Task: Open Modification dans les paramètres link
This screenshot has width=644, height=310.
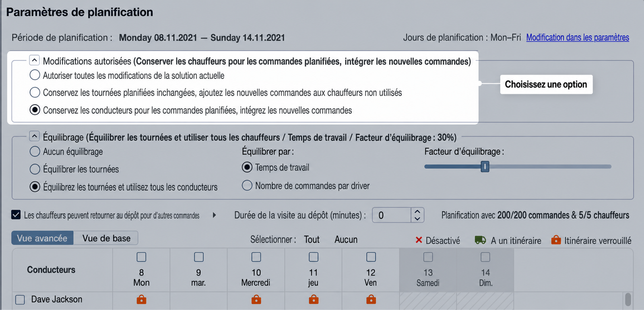Action: point(578,37)
